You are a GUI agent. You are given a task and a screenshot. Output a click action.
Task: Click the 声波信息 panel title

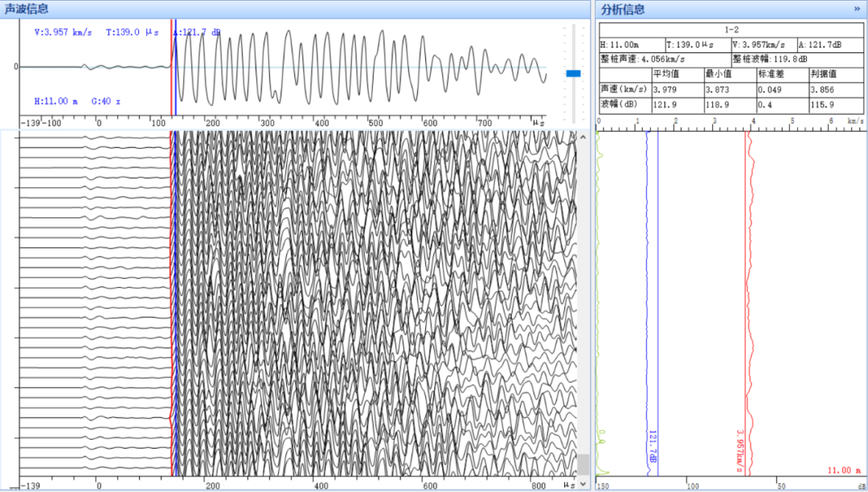[x=26, y=9]
